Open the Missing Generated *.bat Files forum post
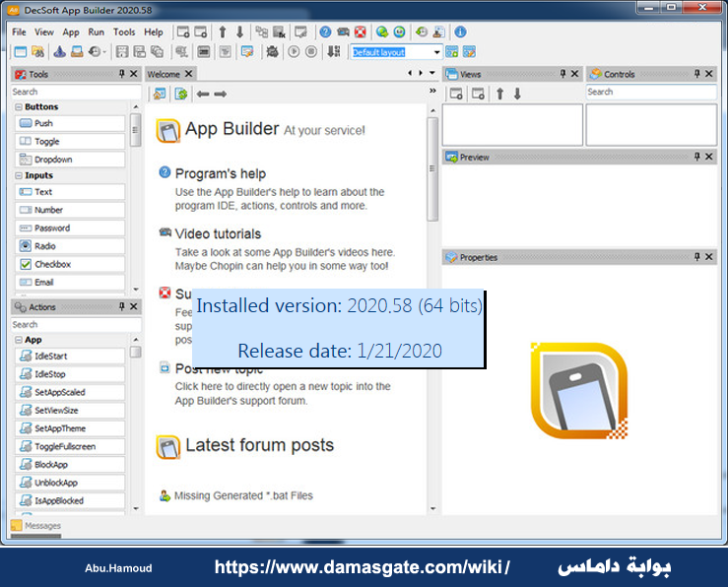 pos(243,495)
